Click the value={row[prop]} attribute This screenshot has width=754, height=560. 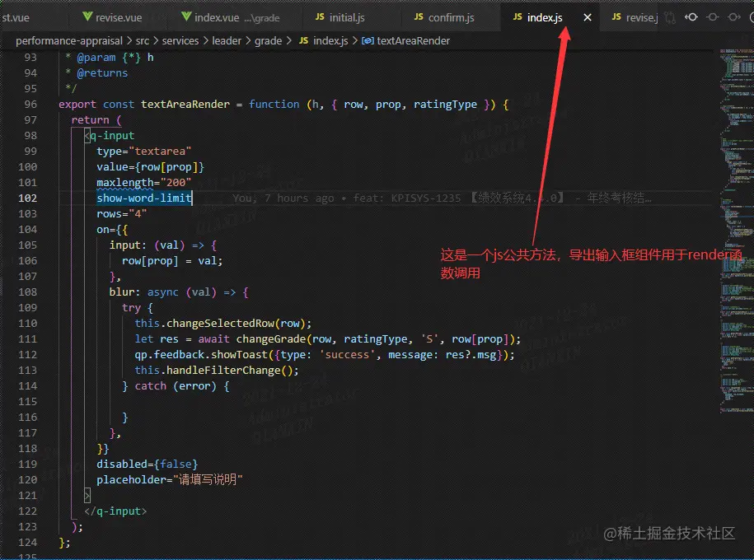point(150,167)
